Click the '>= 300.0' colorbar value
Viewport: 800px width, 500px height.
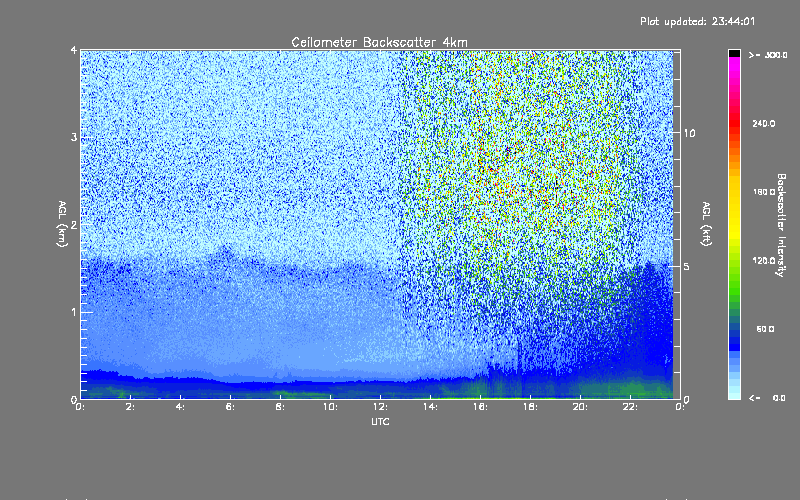pyautogui.click(x=768, y=55)
